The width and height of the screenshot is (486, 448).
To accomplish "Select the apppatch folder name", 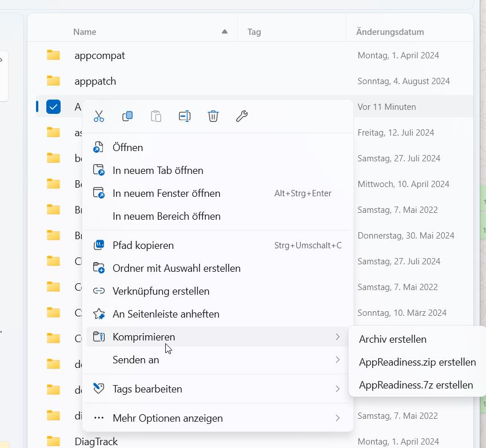I will pyautogui.click(x=95, y=81).
